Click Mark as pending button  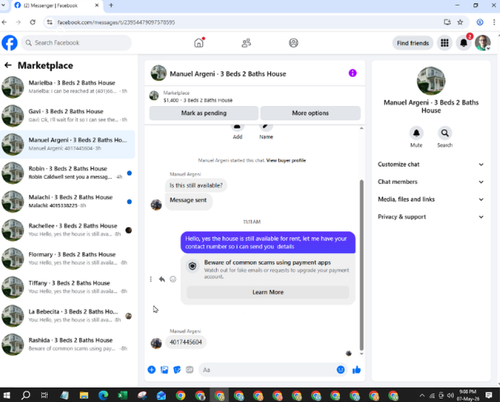[x=204, y=113]
